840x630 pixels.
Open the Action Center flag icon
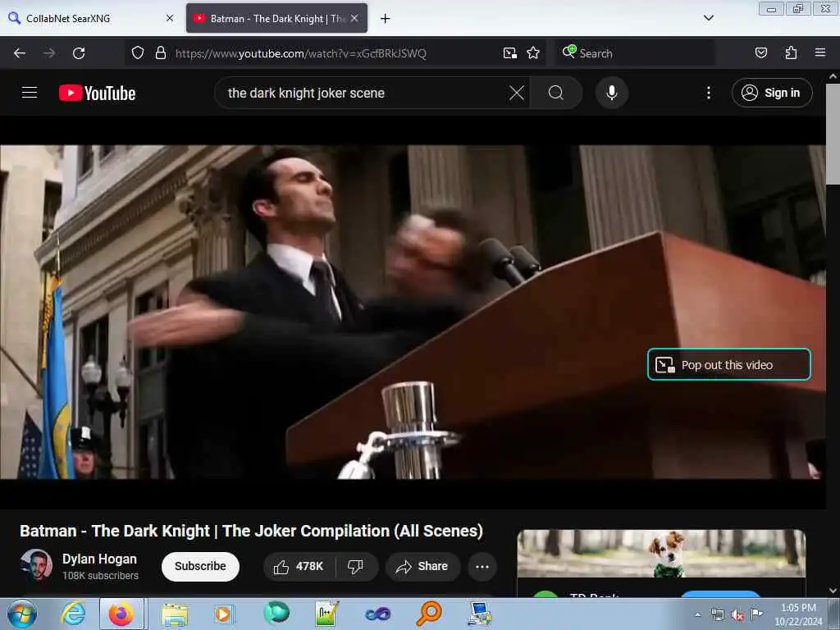pos(756,614)
